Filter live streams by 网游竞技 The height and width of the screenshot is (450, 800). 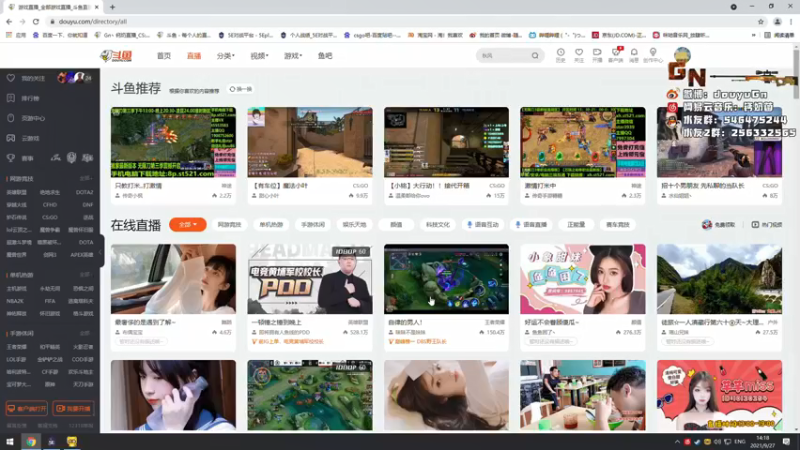(x=229, y=224)
